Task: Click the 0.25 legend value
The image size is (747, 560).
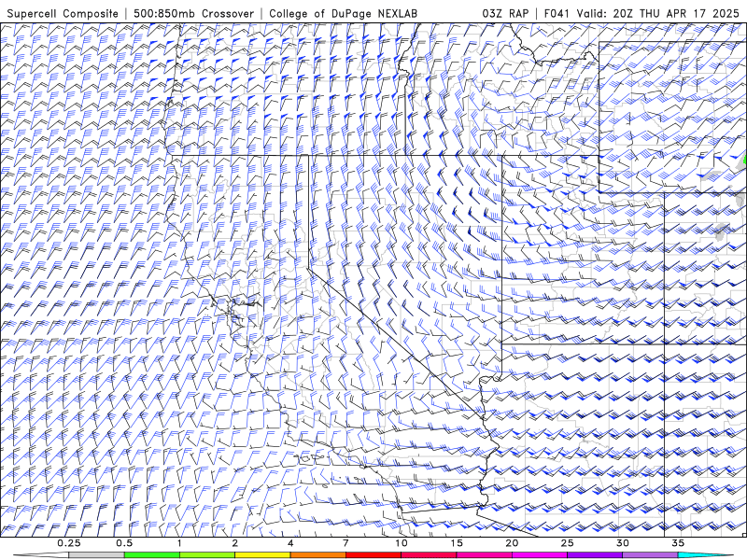Action: pyautogui.click(x=69, y=543)
